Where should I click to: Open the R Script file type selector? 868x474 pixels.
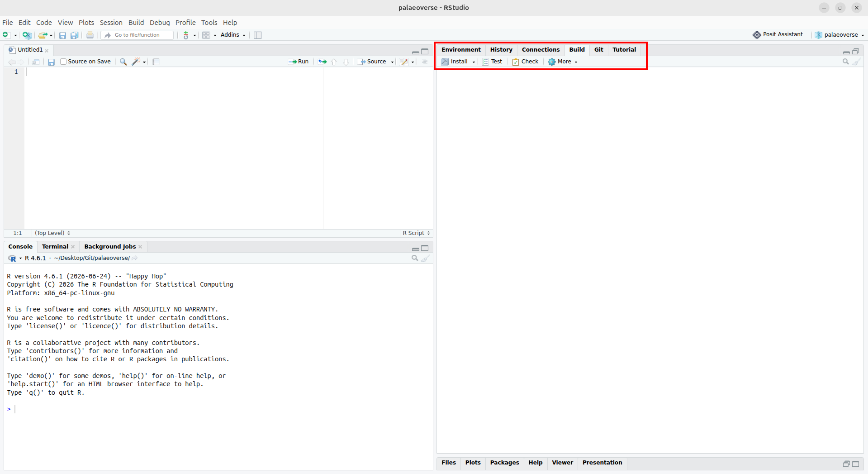click(416, 233)
